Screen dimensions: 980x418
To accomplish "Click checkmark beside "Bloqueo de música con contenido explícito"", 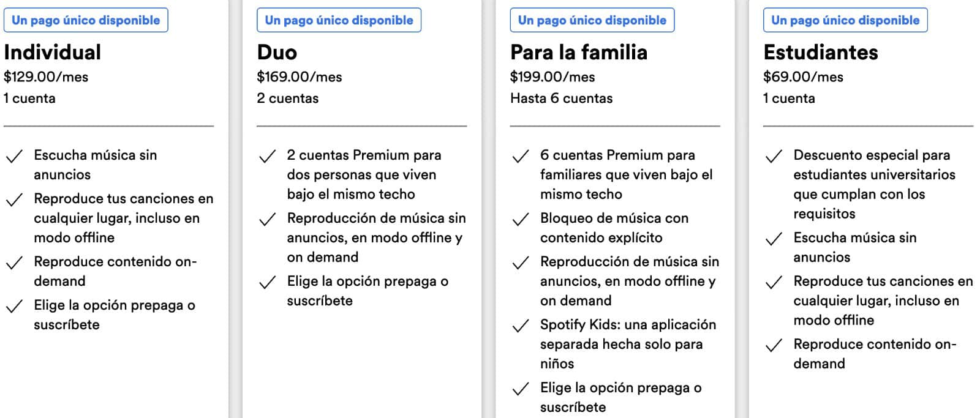I will [520, 220].
